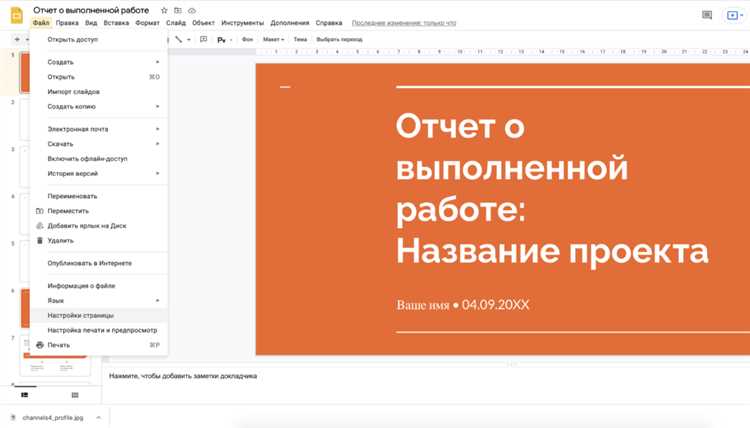The image size is (750, 428).
Task: Open comment history icon at top right
Action: [x=707, y=15]
